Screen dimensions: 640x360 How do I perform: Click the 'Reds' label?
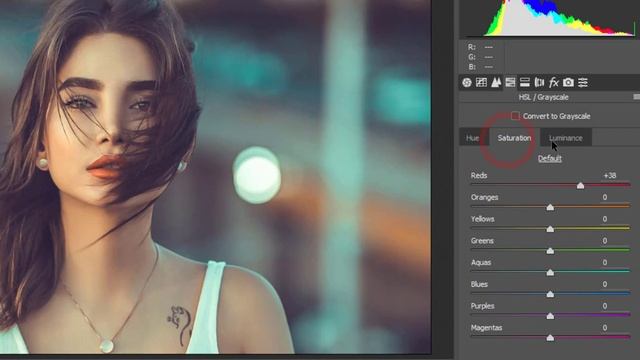click(x=479, y=176)
